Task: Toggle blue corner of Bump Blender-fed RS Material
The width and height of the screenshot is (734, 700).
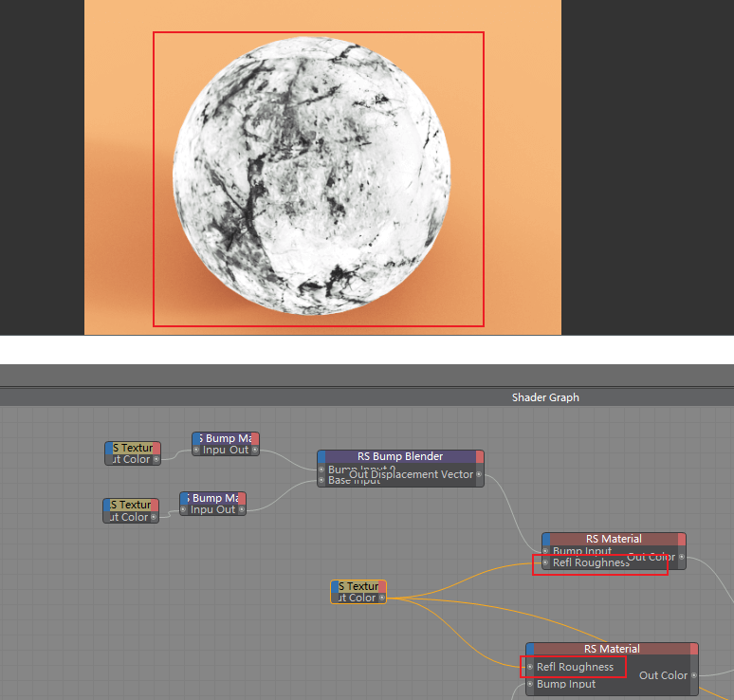Action: [546, 539]
